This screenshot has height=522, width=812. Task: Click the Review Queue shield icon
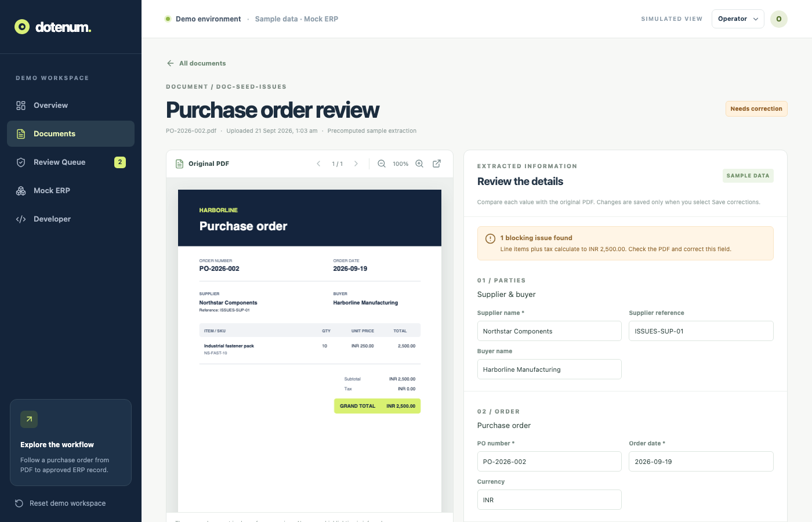pos(21,162)
